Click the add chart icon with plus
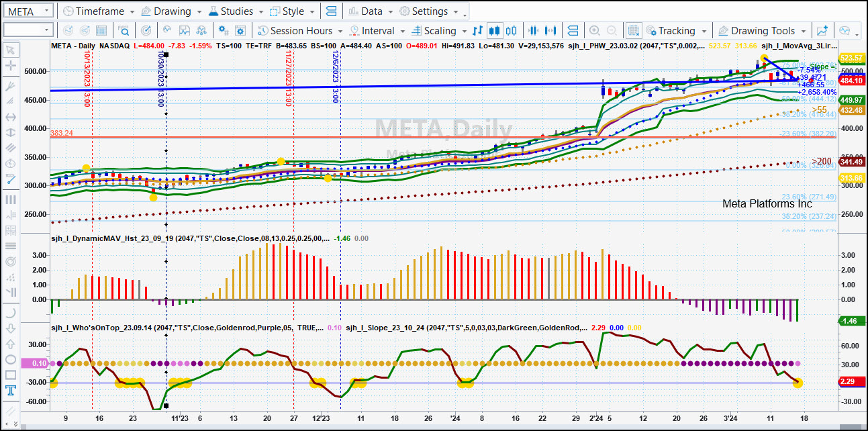 tap(822, 30)
